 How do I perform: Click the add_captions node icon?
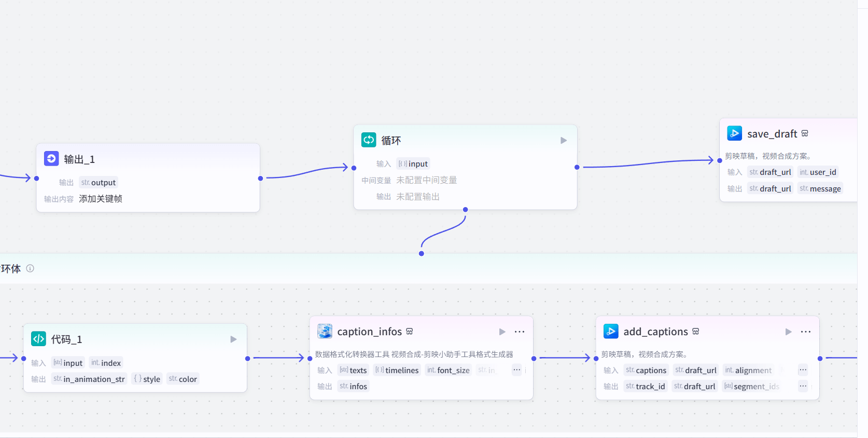click(611, 331)
